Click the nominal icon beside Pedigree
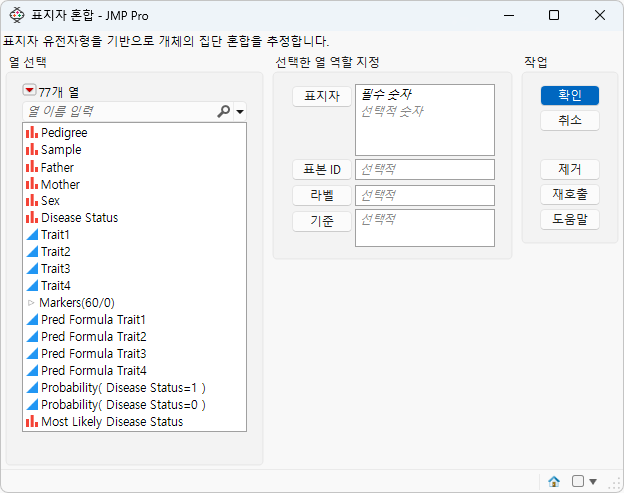The width and height of the screenshot is (624, 493). point(32,133)
